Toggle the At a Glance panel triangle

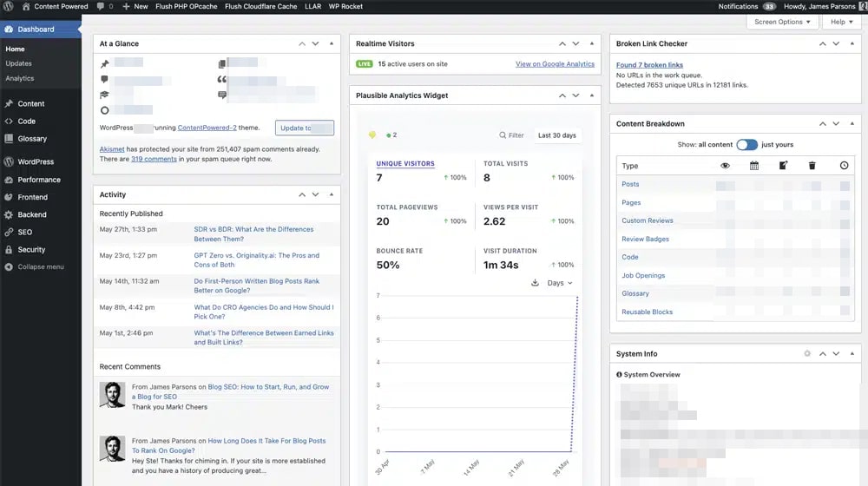coord(332,43)
